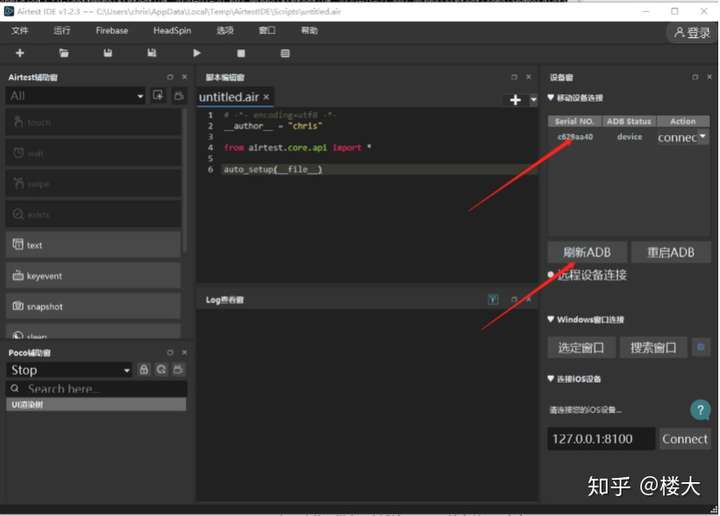Open the 文件 menu

20,30
